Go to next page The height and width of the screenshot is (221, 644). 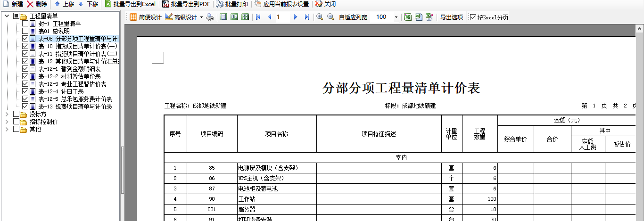(x=295, y=17)
